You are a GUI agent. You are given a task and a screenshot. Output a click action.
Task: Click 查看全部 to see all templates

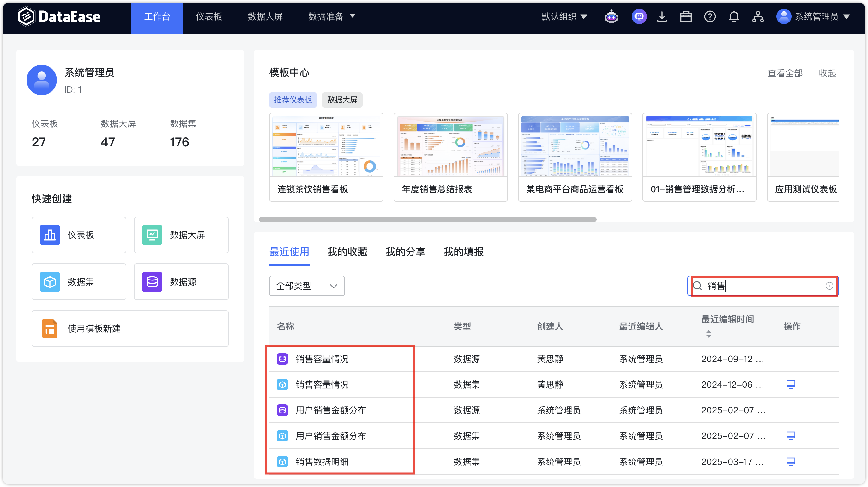(785, 73)
